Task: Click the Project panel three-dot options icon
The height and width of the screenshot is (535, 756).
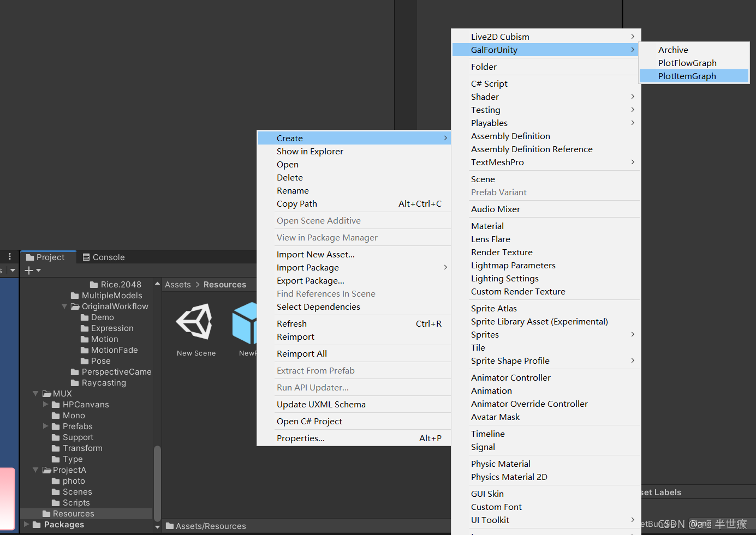Action: 10,256
